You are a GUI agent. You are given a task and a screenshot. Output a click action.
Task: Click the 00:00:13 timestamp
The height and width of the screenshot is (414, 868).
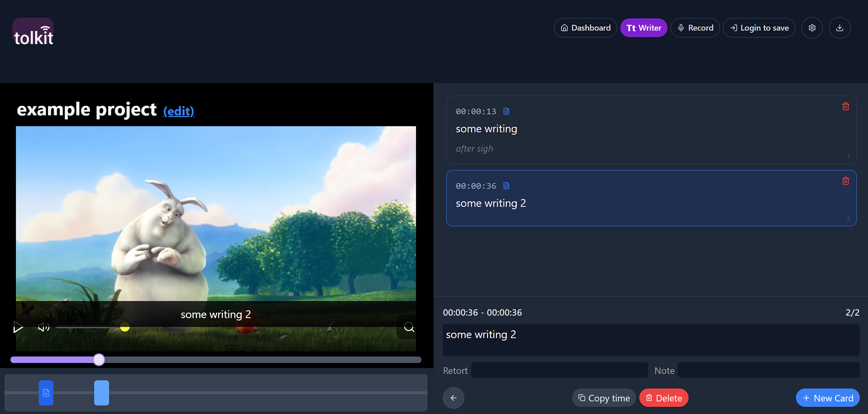(x=476, y=111)
